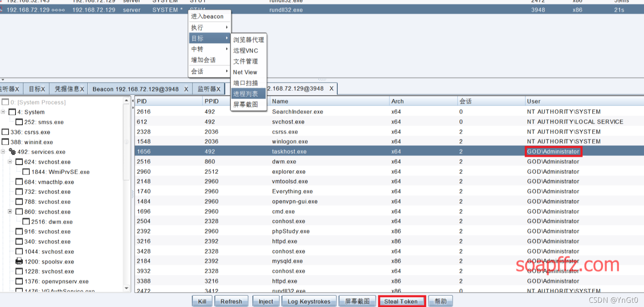Choose 目标 in the context menu

210,38
